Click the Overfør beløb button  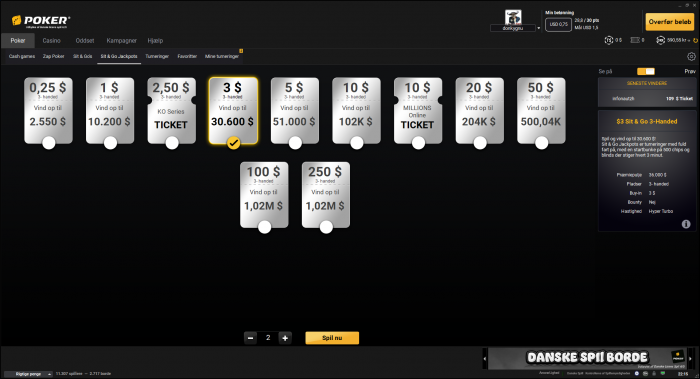(x=670, y=21)
